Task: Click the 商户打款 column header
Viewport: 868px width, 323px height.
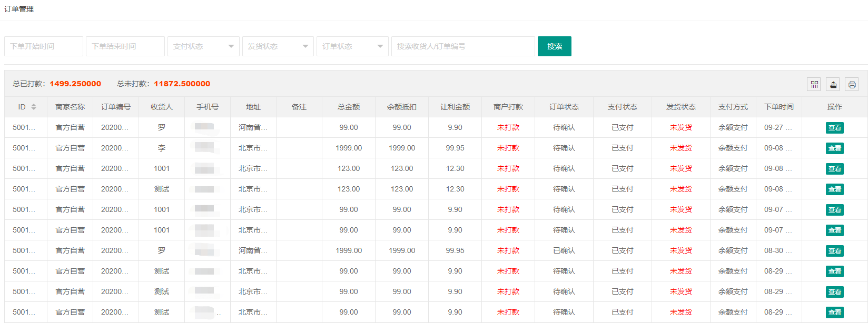Action: click(x=508, y=107)
